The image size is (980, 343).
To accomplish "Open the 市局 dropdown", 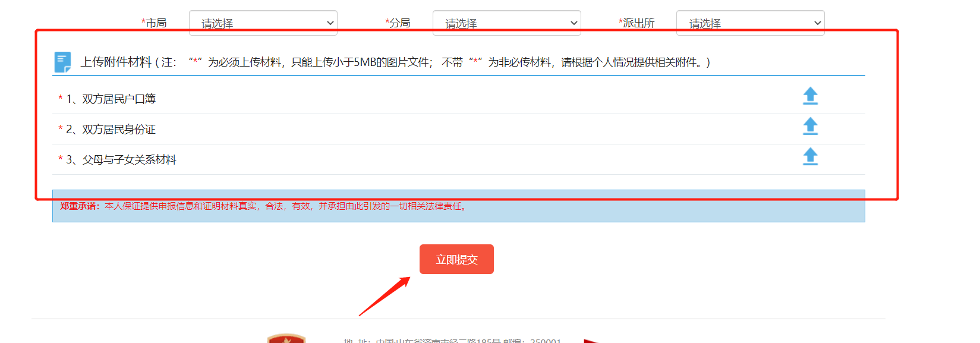I will [263, 23].
